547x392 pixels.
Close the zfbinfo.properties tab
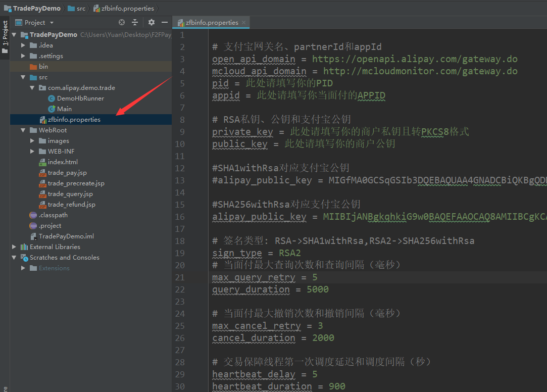pyautogui.click(x=244, y=23)
